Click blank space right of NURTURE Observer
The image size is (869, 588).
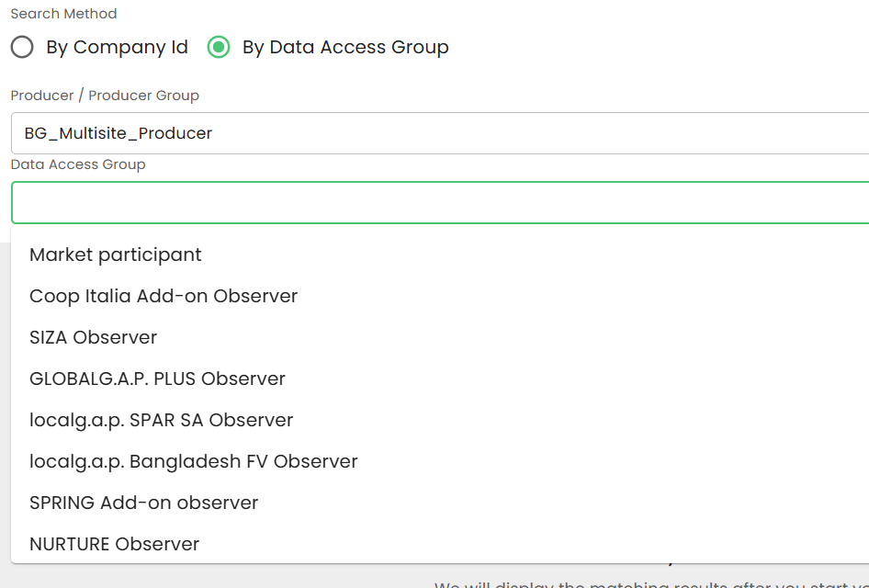click(x=551, y=544)
